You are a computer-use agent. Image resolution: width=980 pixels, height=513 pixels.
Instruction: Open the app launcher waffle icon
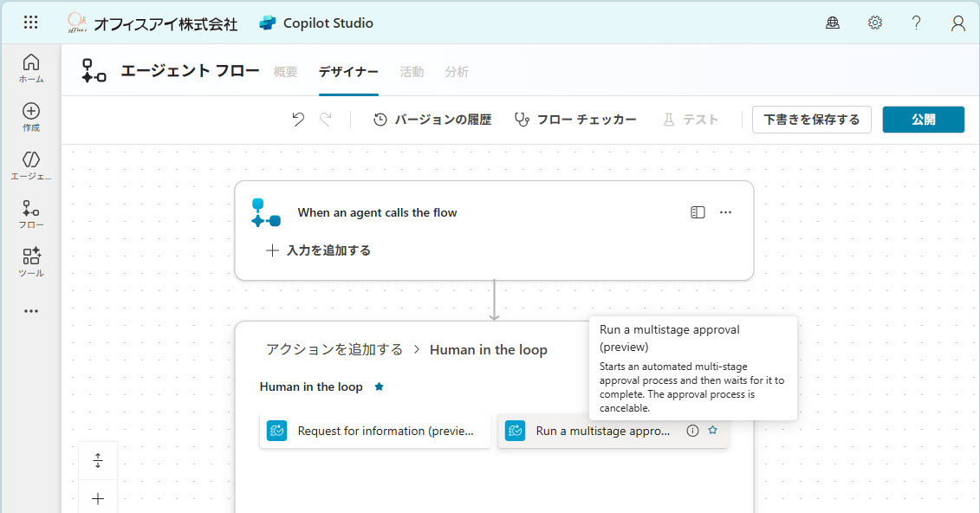[30, 23]
